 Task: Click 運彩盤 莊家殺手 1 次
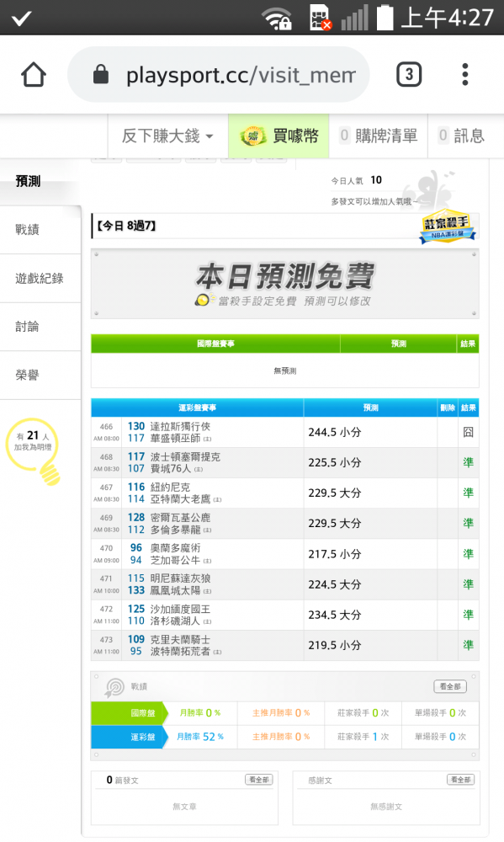[363, 737]
